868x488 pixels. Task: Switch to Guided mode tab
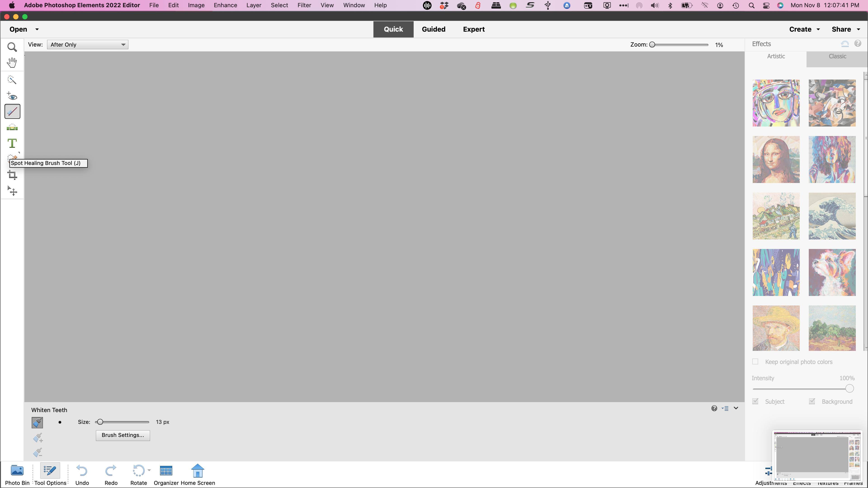433,29
